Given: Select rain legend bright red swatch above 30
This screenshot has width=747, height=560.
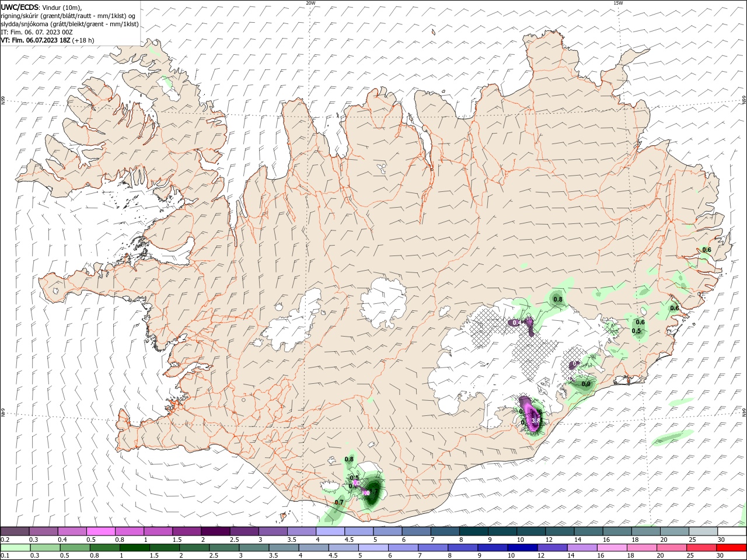Looking at the screenshot, I should (x=732, y=548).
